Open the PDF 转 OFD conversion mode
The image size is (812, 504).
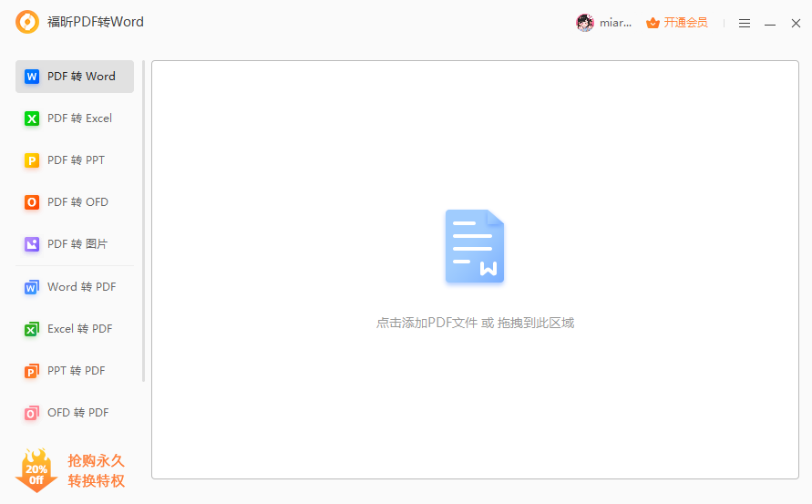75,202
